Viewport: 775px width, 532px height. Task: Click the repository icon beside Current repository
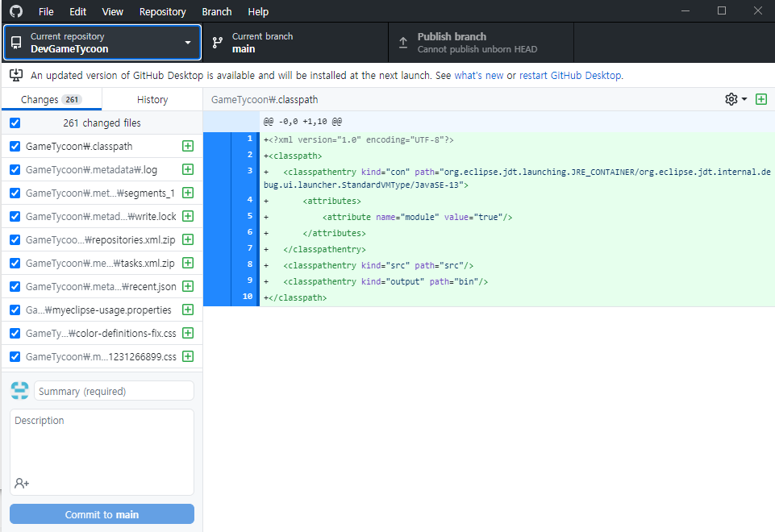[x=16, y=43]
